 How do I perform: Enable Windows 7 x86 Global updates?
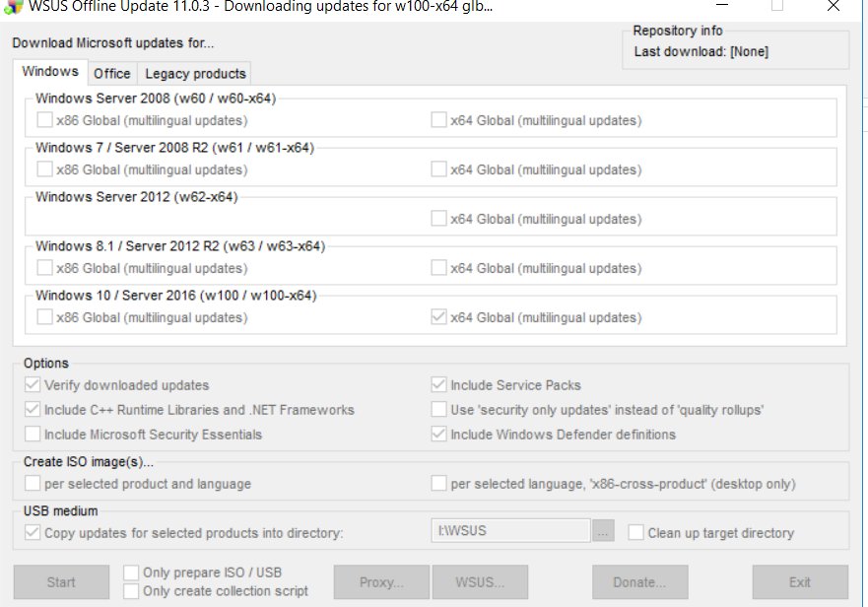pyautogui.click(x=44, y=169)
